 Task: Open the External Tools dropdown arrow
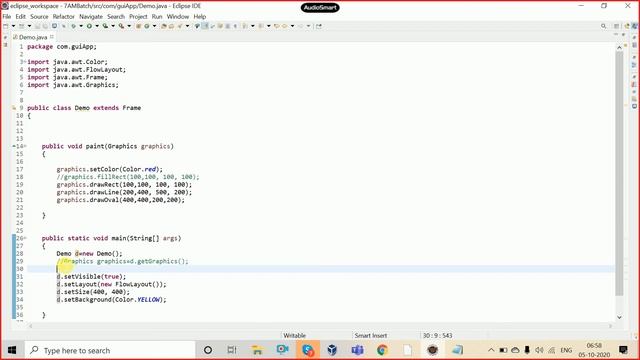tap(129, 26)
